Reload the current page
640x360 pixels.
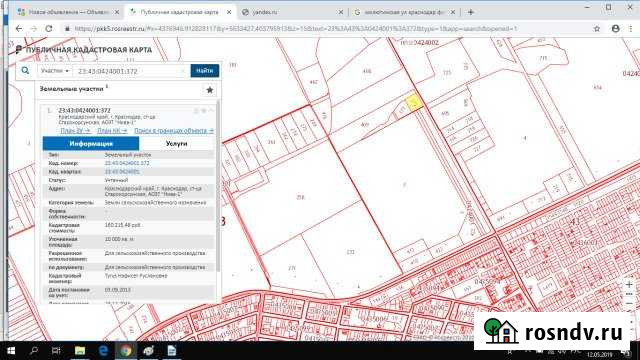(x=49, y=29)
